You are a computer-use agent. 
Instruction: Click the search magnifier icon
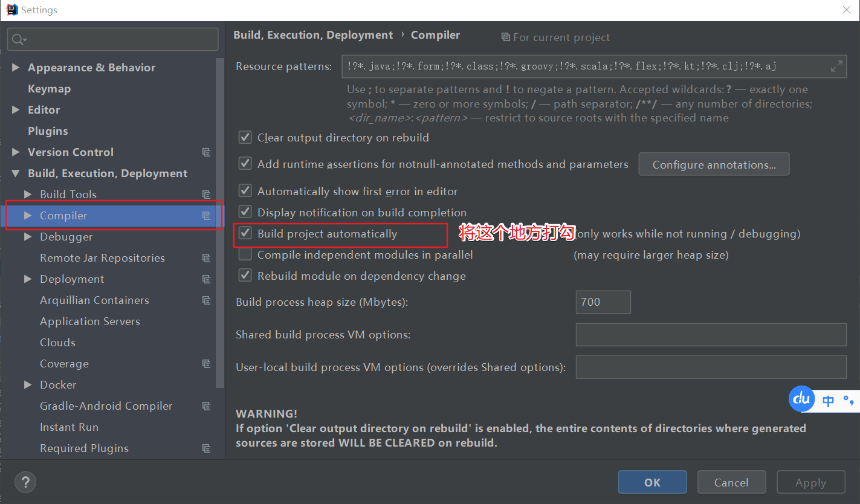18,40
